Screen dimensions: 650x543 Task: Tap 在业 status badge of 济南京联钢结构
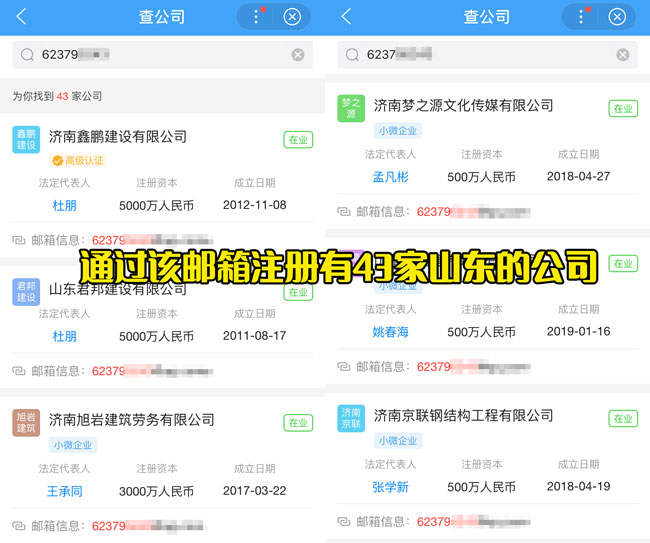623,419
